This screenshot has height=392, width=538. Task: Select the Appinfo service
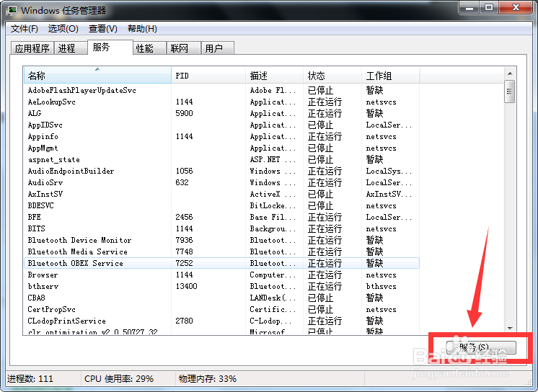click(221, 136)
